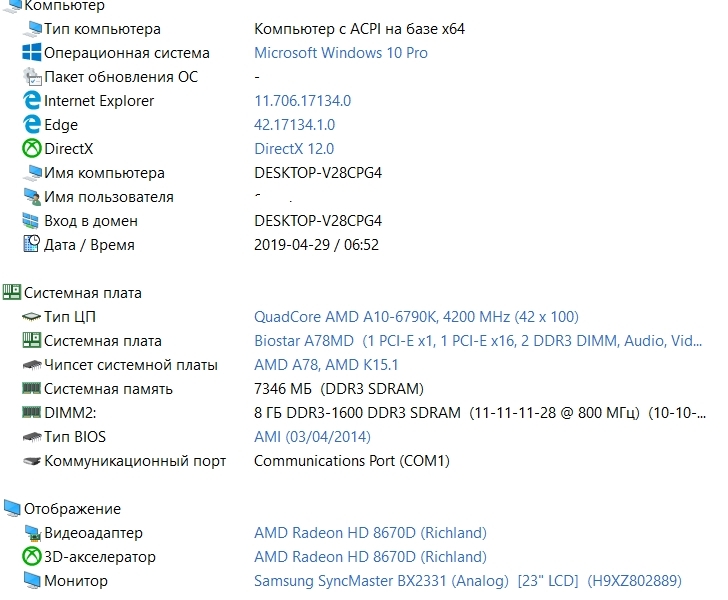Open the Microsoft Windows 10 Pro link

(341, 53)
